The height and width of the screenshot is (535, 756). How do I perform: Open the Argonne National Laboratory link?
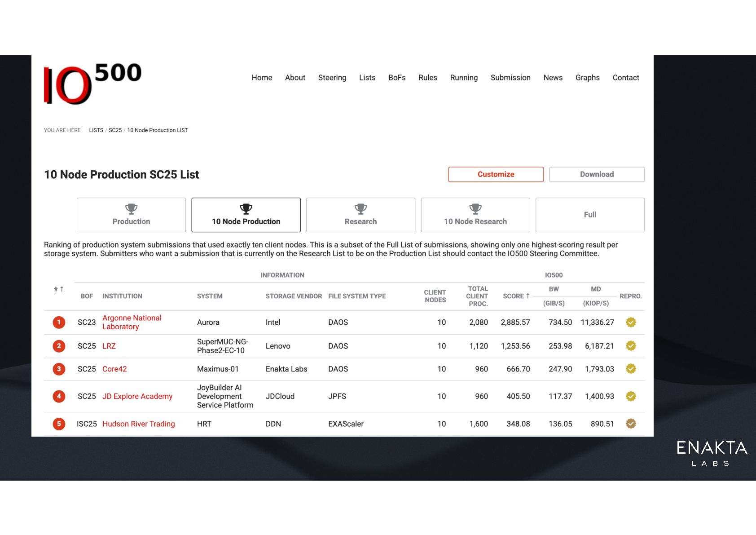(132, 322)
